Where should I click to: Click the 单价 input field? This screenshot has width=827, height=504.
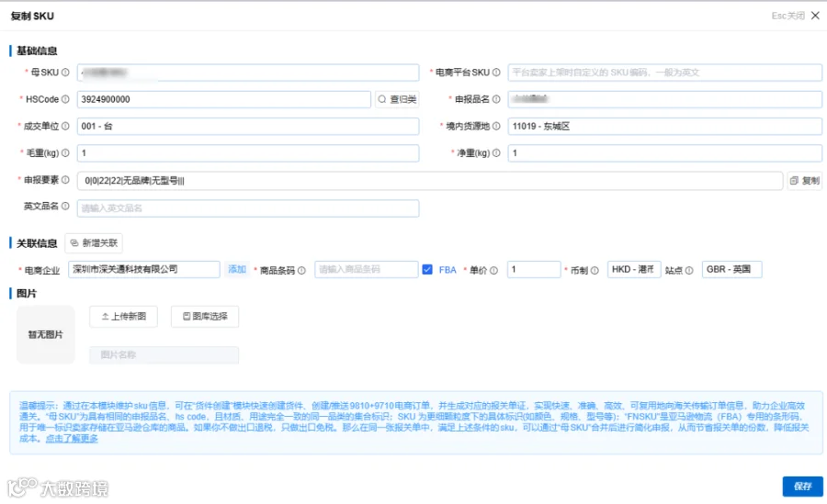point(533,269)
